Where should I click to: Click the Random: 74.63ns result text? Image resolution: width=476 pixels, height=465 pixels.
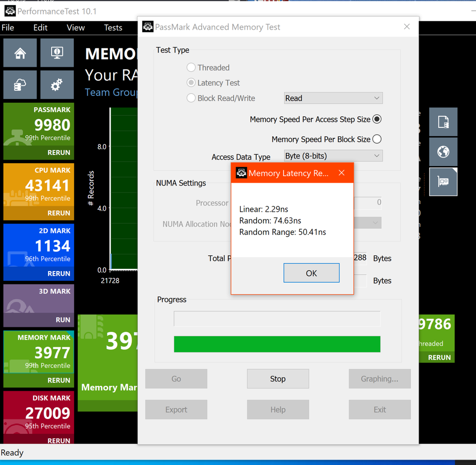(x=270, y=220)
